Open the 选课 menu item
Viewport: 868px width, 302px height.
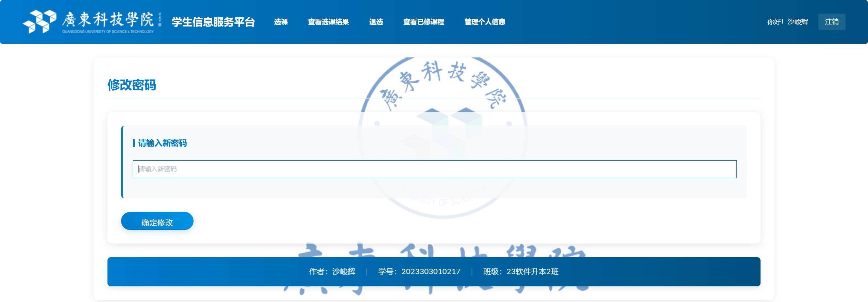[281, 22]
